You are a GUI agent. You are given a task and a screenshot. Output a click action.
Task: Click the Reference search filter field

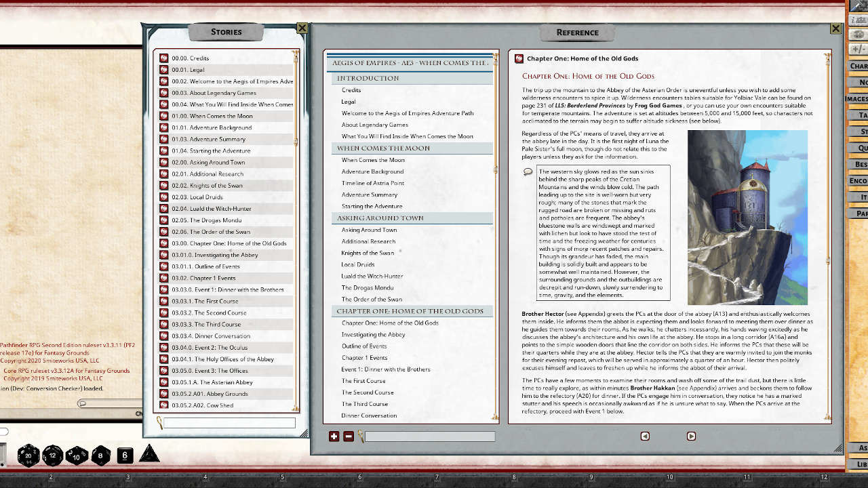430,436
